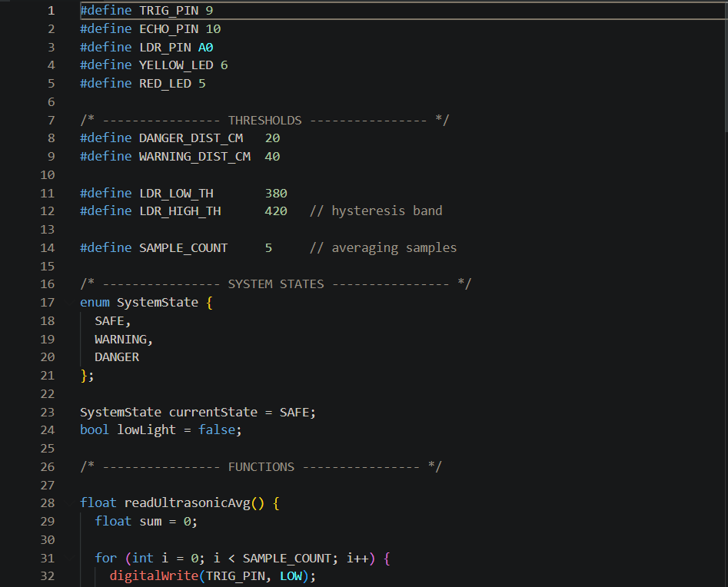Click the LDR_LOW_TH value 380
Image resolution: width=728 pixels, height=587 pixels.
pyautogui.click(x=276, y=194)
